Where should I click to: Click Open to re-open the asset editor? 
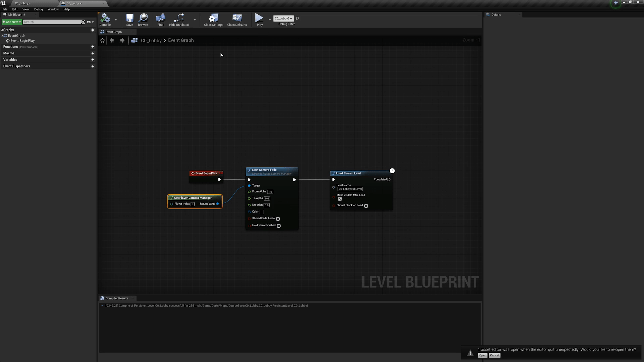(x=482, y=355)
